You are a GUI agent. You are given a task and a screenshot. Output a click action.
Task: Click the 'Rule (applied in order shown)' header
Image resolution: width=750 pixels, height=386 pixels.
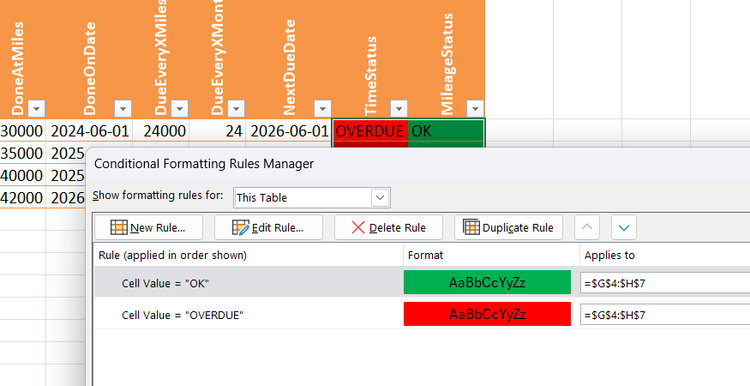pos(173,255)
